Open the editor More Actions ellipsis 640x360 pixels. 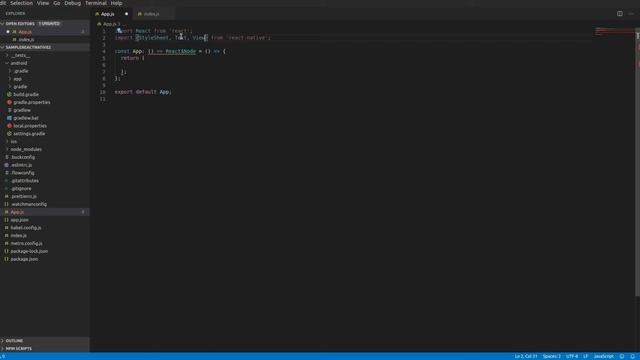coord(631,13)
